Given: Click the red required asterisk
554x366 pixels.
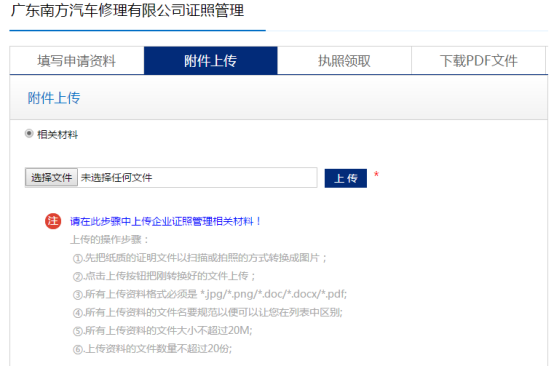Looking at the screenshot, I should (376, 174).
